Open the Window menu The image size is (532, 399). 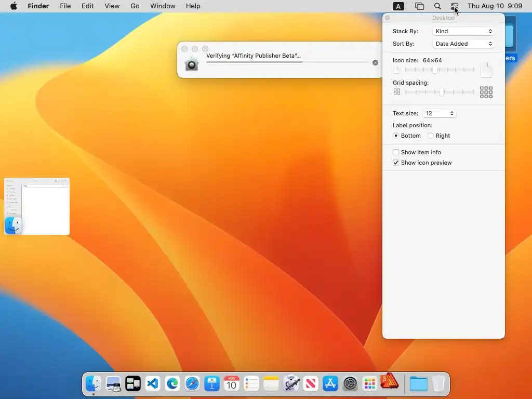pos(163,6)
